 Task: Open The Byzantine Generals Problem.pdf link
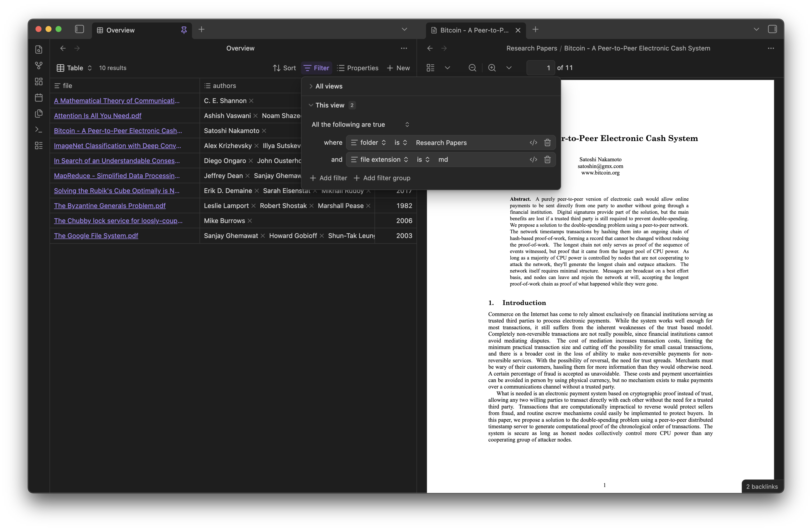pyautogui.click(x=109, y=206)
